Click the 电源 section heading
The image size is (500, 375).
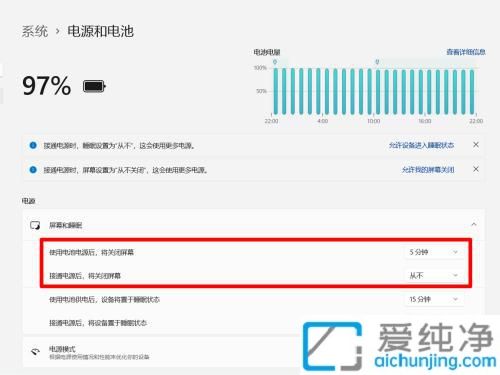(28, 201)
